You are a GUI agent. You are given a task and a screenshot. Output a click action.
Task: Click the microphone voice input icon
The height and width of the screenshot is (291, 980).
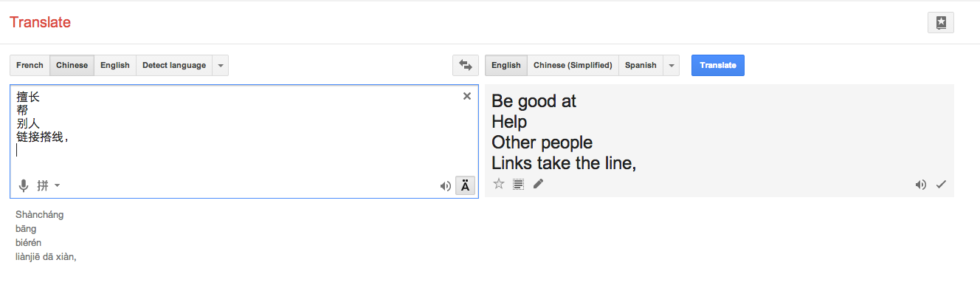coord(24,185)
